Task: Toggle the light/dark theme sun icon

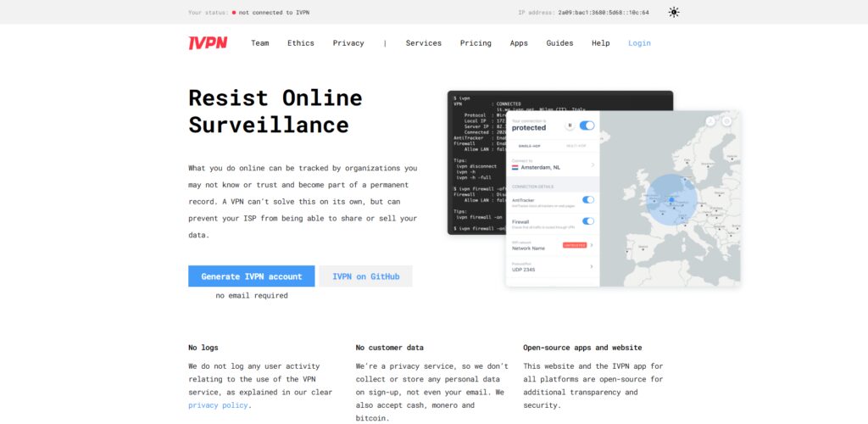Action: (674, 12)
